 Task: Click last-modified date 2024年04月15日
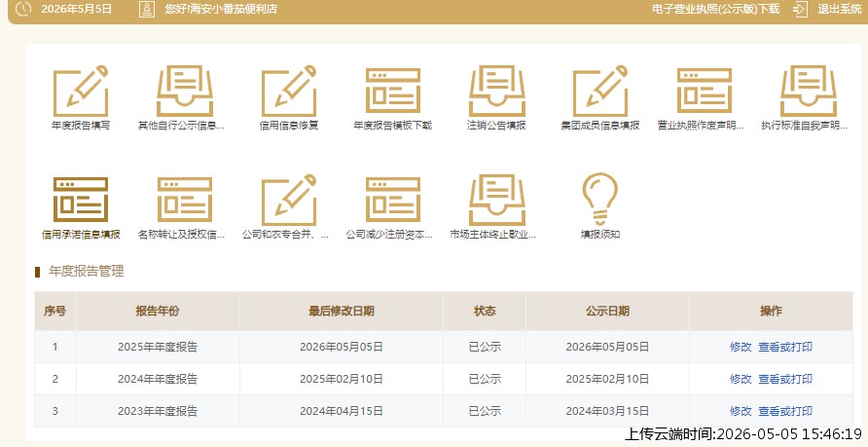tap(342, 411)
